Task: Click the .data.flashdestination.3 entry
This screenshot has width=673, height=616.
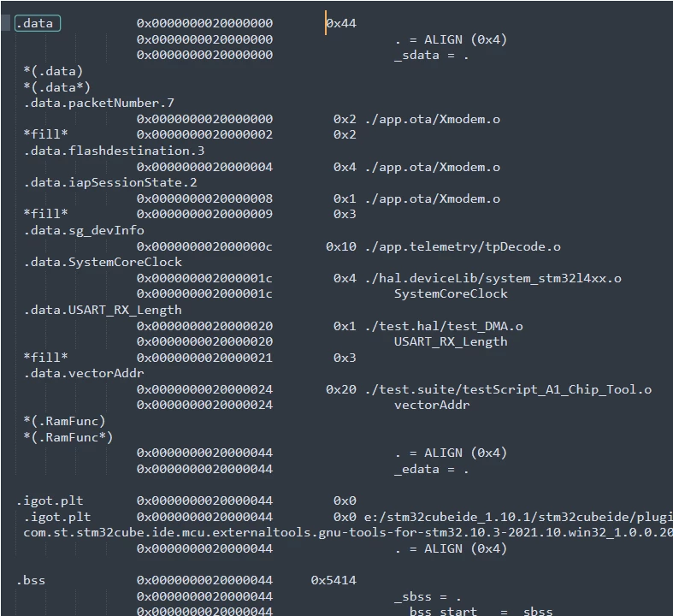Action: click(114, 151)
